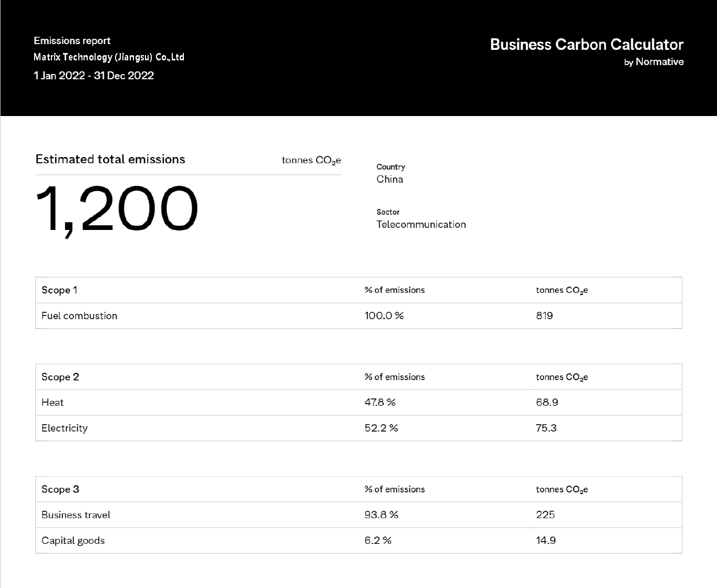Click the China country value

pos(390,180)
